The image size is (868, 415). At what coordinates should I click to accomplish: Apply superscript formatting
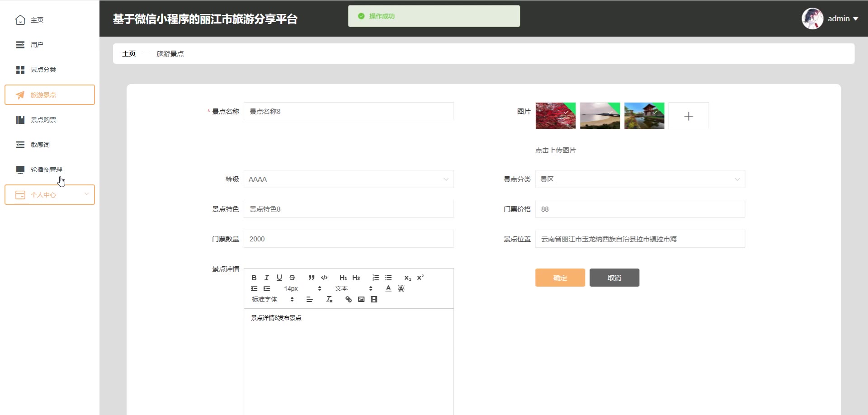420,278
